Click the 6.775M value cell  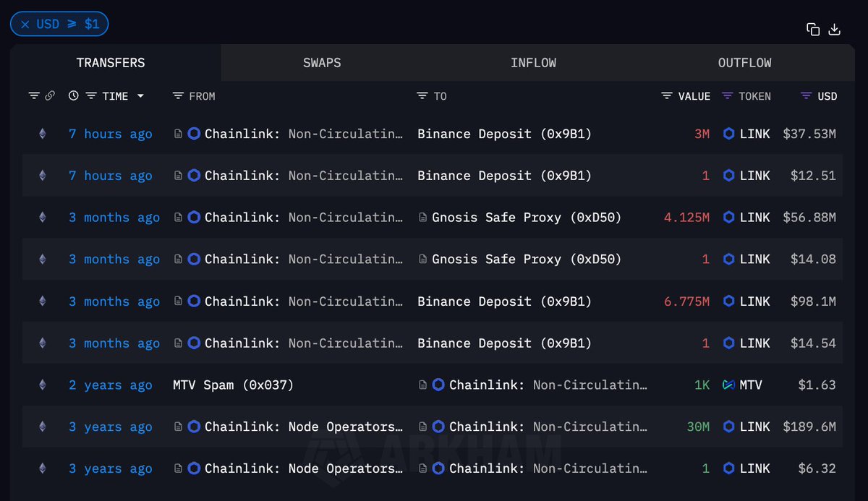pos(687,301)
